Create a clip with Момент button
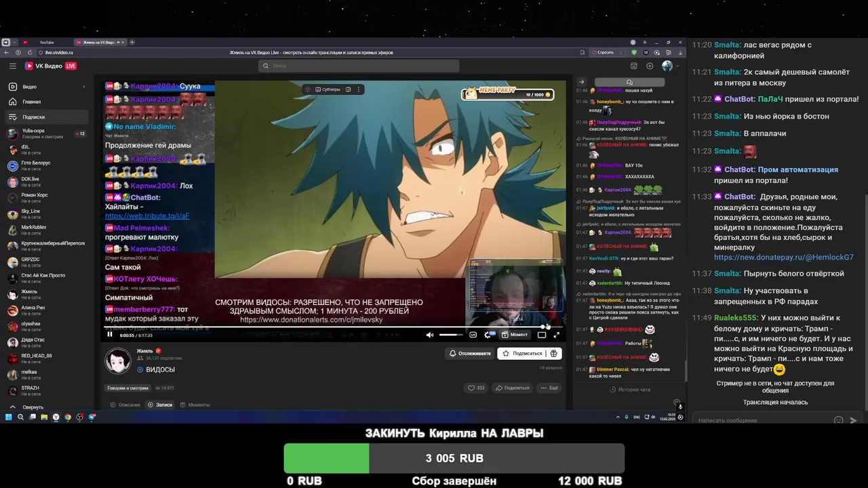This screenshot has height=488, width=868. pos(514,334)
